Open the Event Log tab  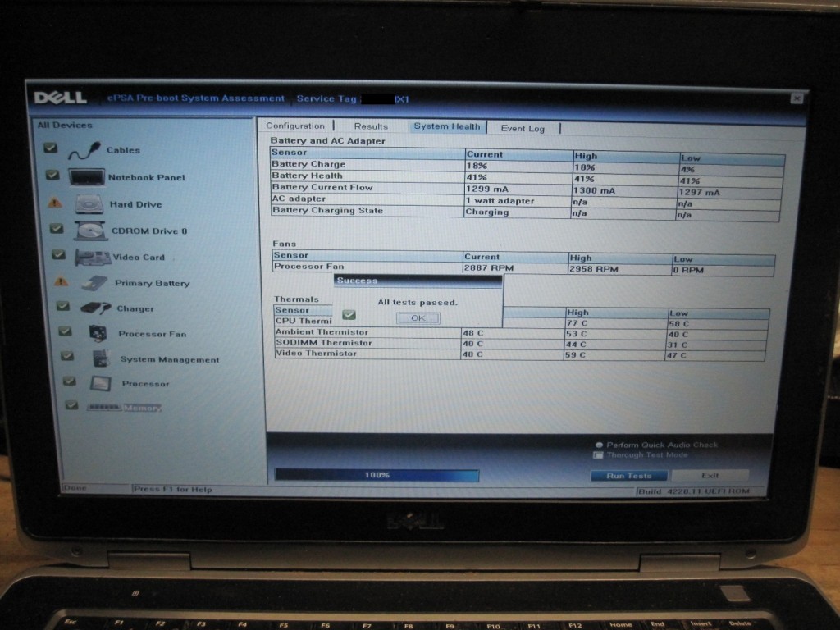523,128
